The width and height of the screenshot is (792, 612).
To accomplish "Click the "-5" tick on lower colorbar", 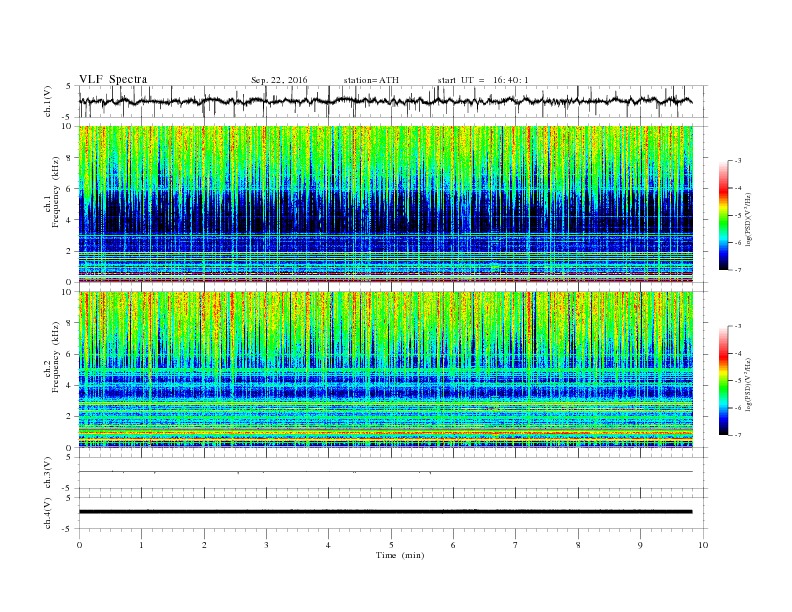I will [x=738, y=380].
